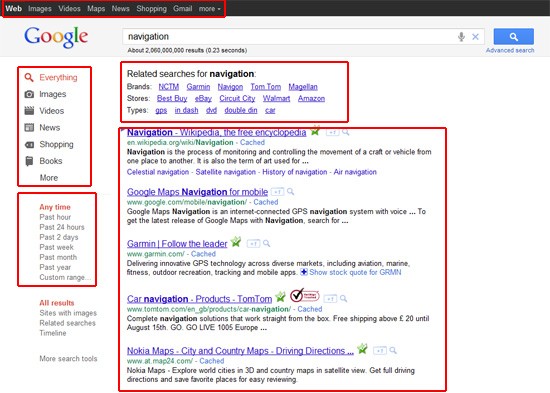This screenshot has width=550, height=393.
Task: Click the News newspaper icon in sidebar
Action: click(x=29, y=127)
